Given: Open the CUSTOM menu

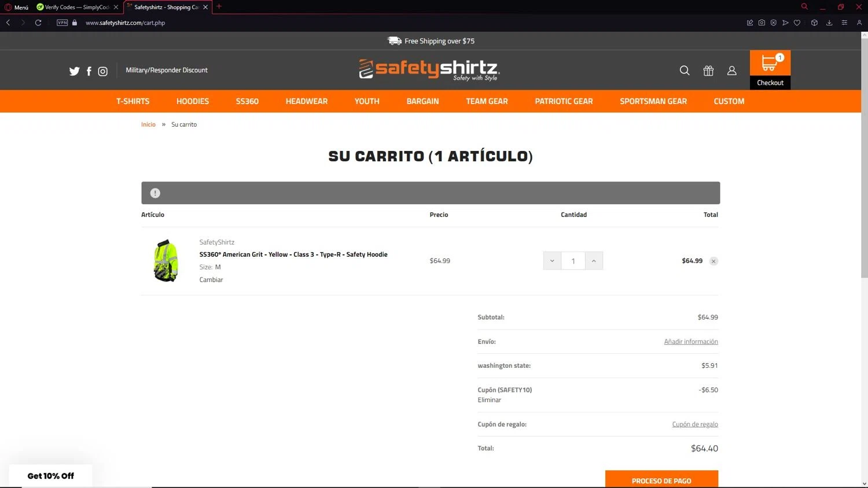Looking at the screenshot, I should (x=729, y=101).
